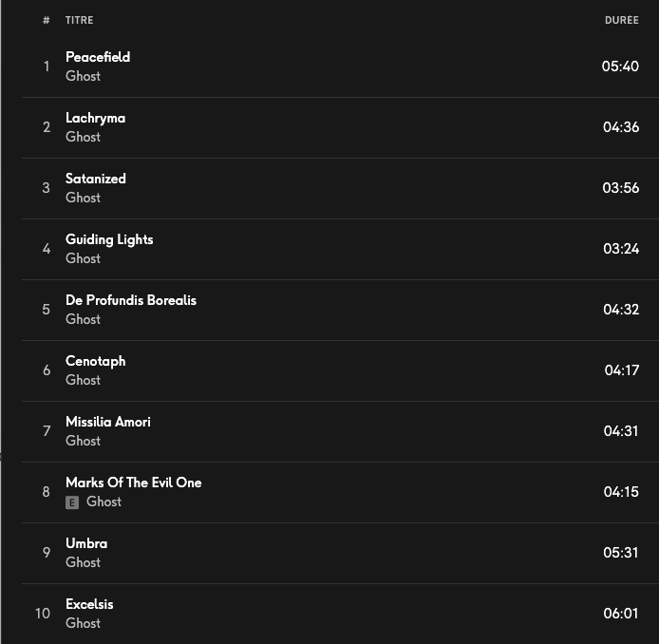Play Missilia Amori from the track list

pos(108,422)
